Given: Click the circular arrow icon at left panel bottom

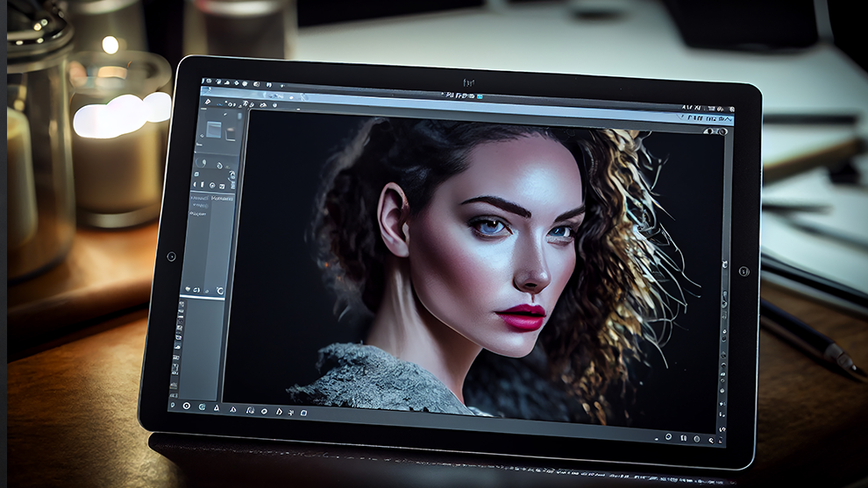Looking at the screenshot, I should click(x=220, y=291).
